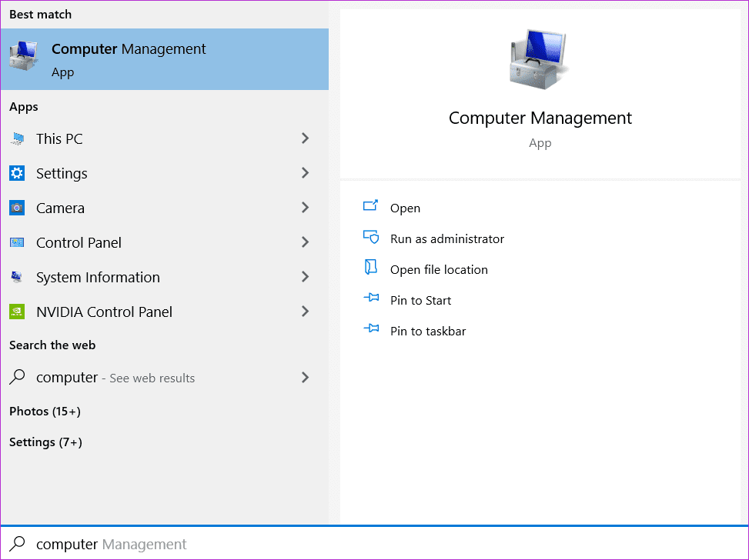This screenshot has height=560, width=749.
Task: Click the Open file location icon
Action: point(371,268)
